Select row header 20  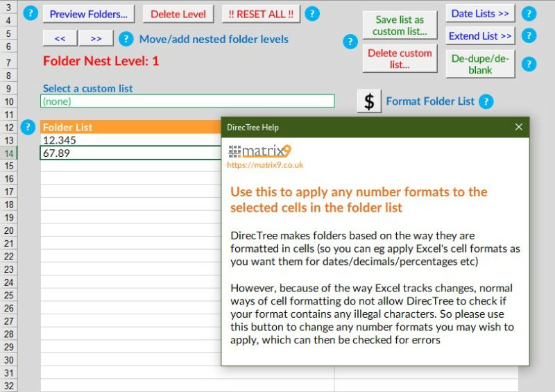pyautogui.click(x=8, y=230)
